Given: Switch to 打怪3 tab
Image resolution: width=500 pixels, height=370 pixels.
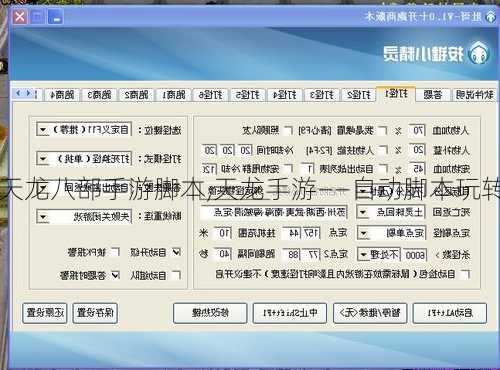Looking at the screenshot, I should point(322,95).
